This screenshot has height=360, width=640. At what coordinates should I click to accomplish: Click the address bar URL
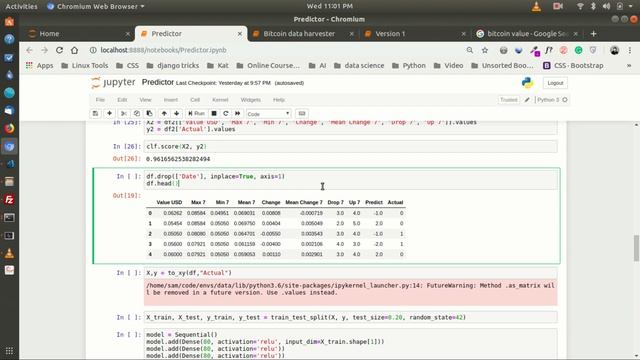[163, 50]
